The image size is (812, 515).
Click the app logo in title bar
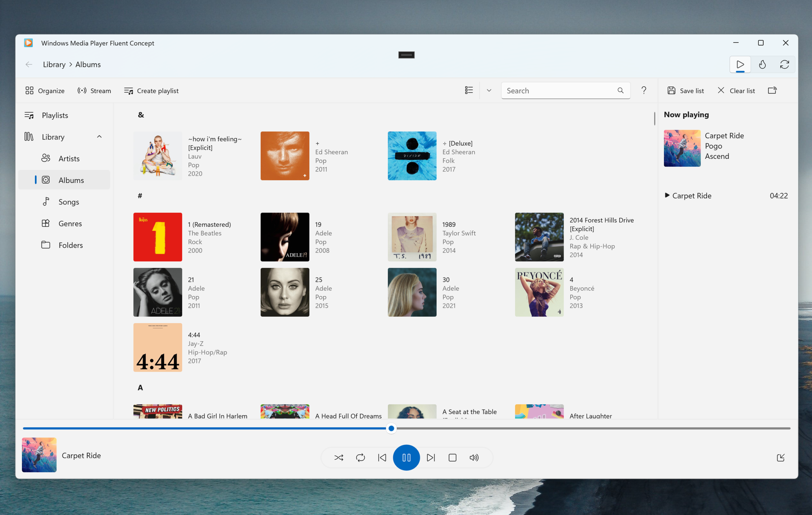pos(29,43)
